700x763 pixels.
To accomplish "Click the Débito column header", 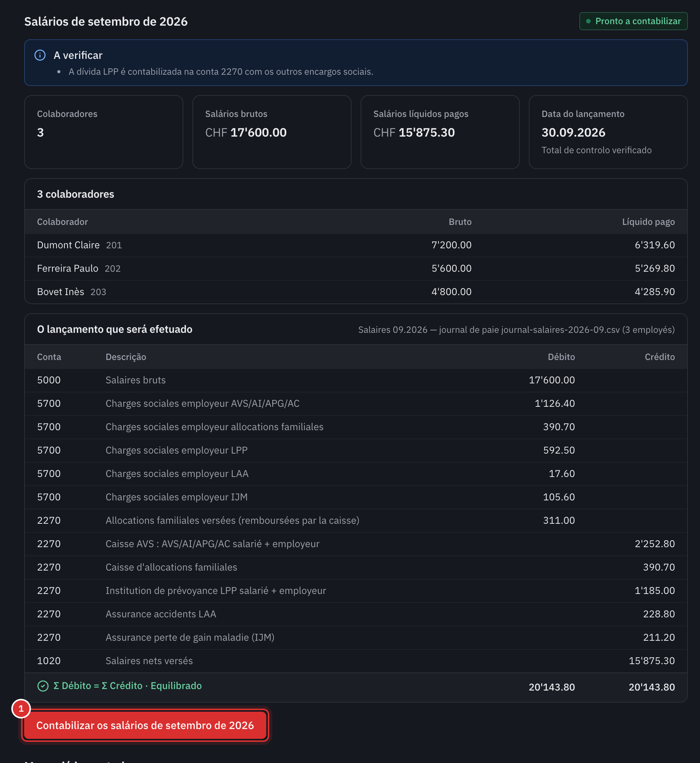I will pyautogui.click(x=561, y=357).
